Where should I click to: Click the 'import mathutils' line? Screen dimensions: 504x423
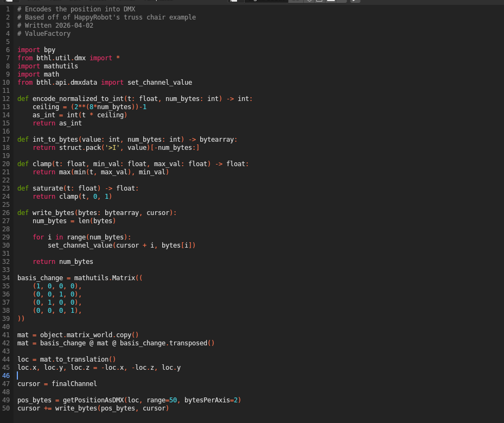[48, 66]
